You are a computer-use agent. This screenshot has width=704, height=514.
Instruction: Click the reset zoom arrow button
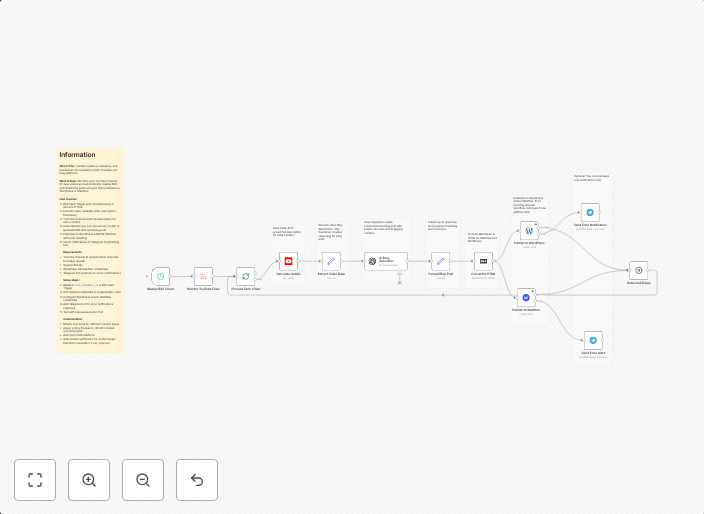click(197, 480)
